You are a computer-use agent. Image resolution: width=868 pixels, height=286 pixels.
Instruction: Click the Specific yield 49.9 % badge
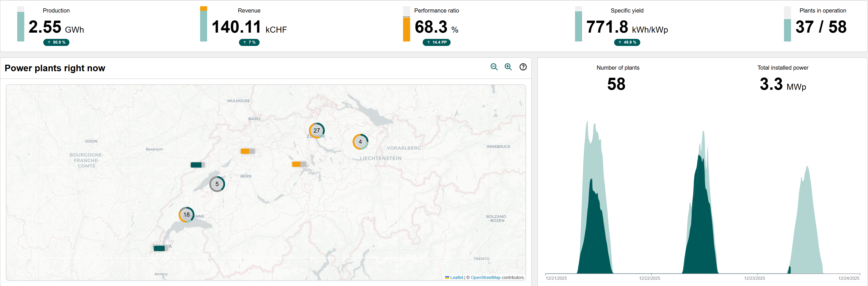pos(627,43)
